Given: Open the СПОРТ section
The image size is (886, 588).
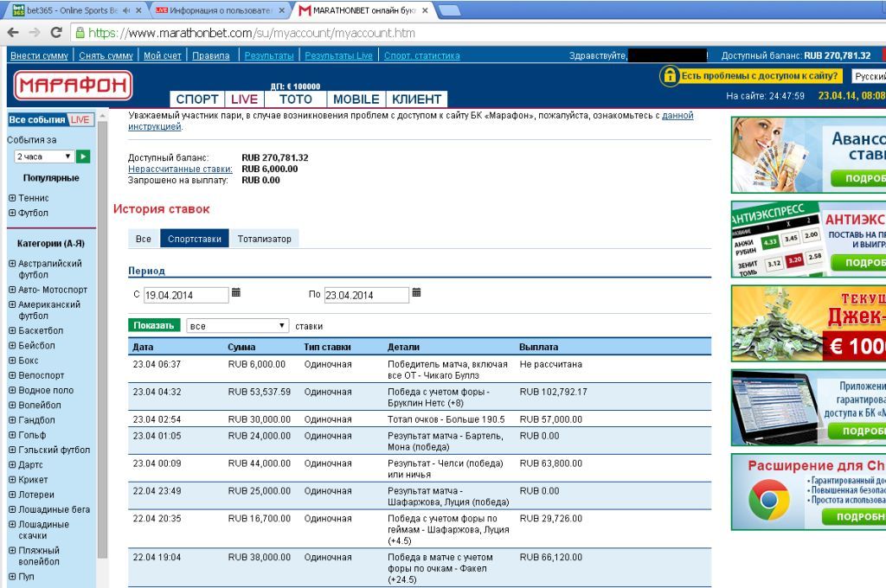Looking at the screenshot, I should [x=197, y=99].
